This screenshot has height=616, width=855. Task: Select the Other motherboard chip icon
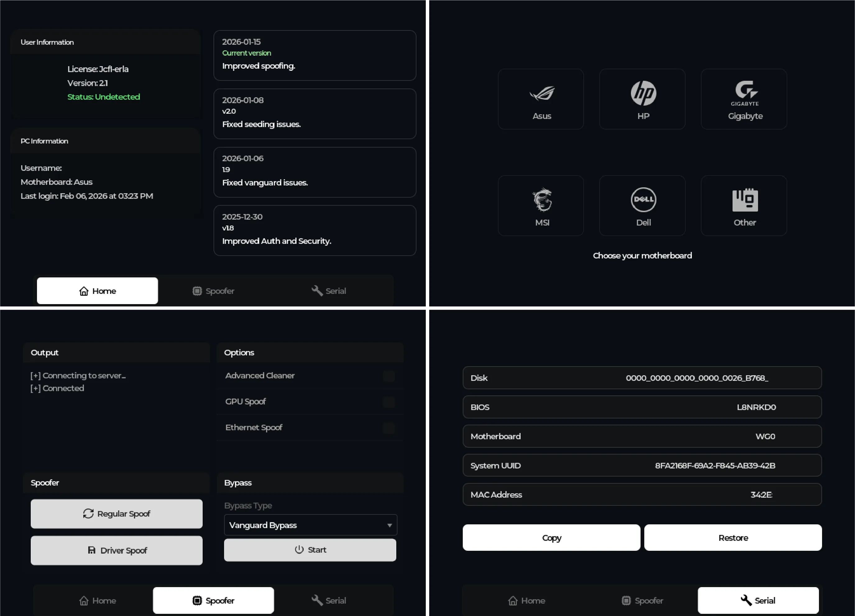tap(745, 199)
